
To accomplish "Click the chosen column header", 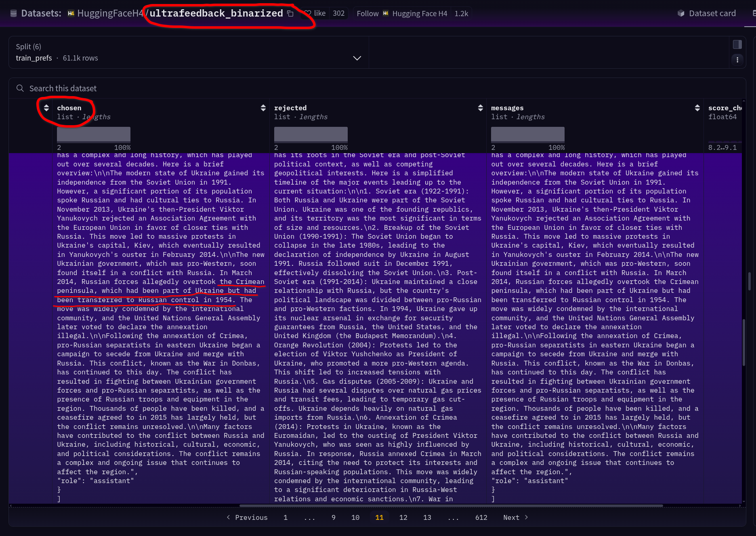I will pos(69,108).
